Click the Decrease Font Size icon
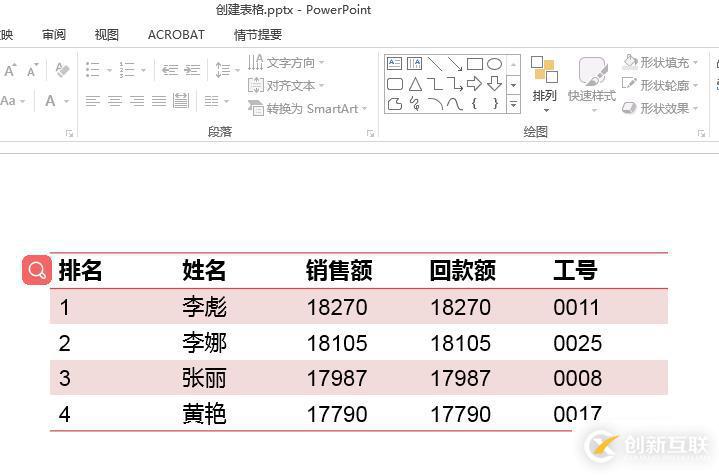The width and height of the screenshot is (719, 475). click(x=32, y=71)
